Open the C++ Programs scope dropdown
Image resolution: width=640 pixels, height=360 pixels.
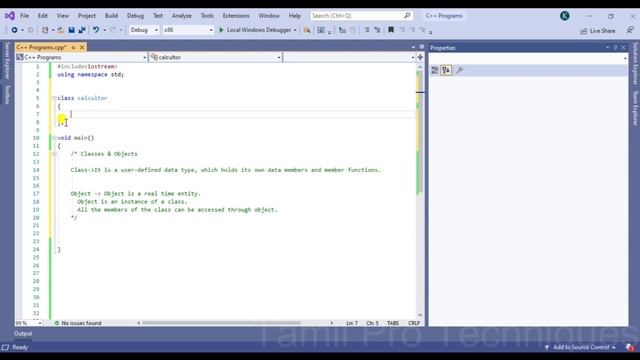pyautogui.click(x=81, y=57)
